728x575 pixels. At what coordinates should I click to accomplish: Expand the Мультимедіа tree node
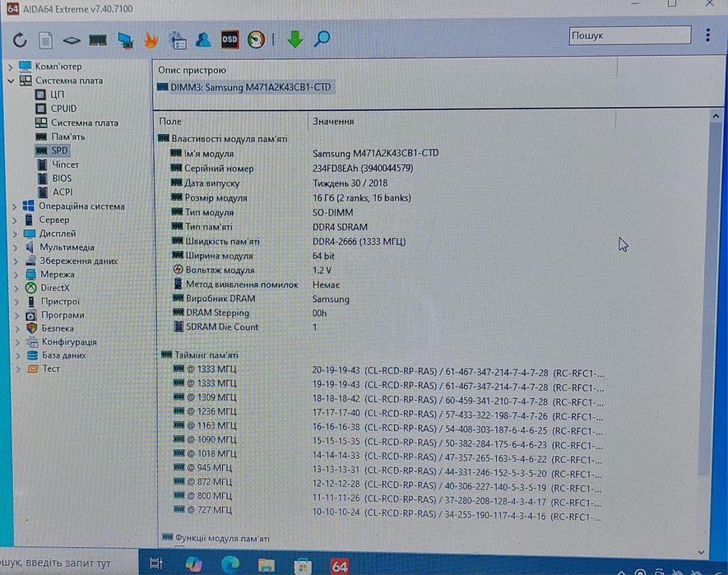[16, 248]
